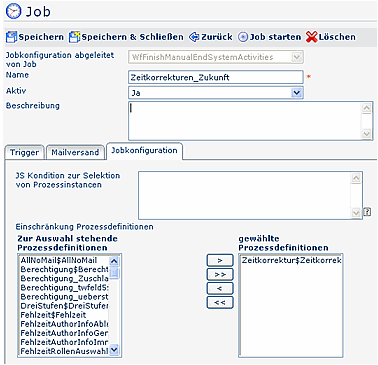This screenshot has height=365, width=378.
Task: Click the Name field with Zeitkorrekturen_Zukunft
Action: tap(216, 77)
